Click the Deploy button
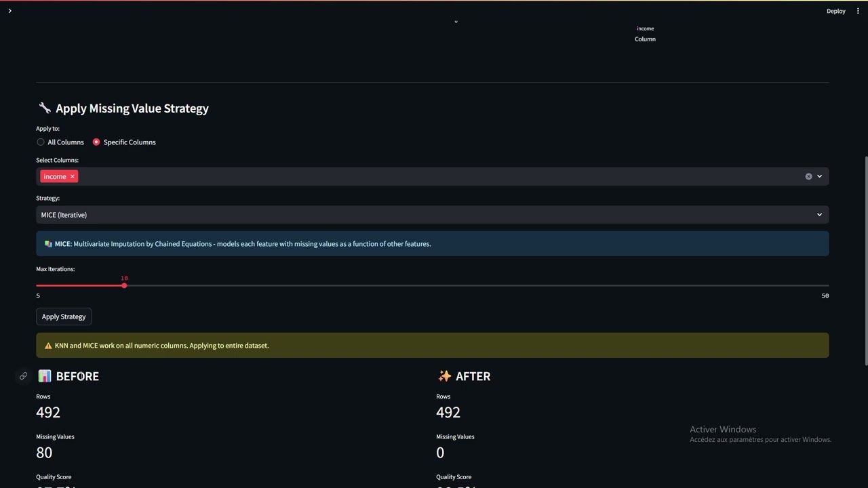868x488 pixels. [835, 11]
